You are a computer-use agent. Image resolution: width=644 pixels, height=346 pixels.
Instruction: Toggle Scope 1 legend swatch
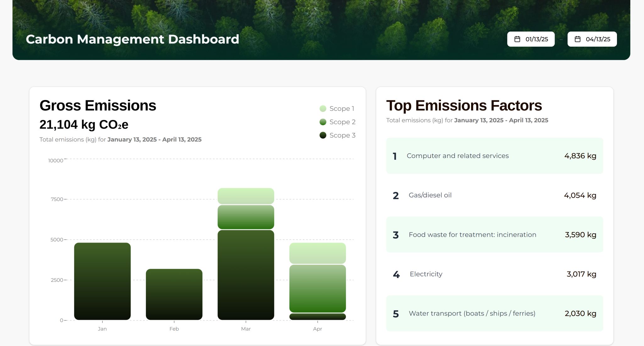tap(323, 109)
